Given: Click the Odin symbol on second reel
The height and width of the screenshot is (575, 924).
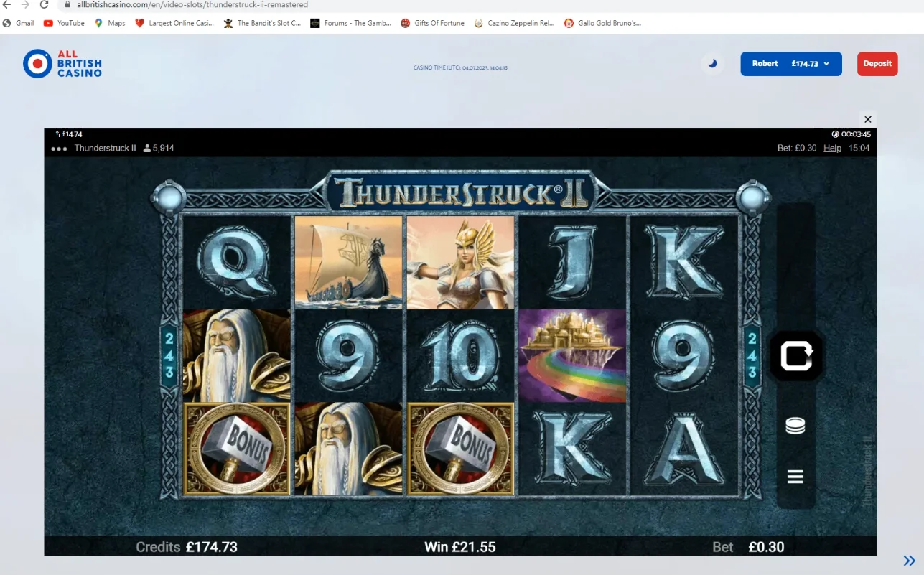Looking at the screenshot, I should tap(348, 449).
